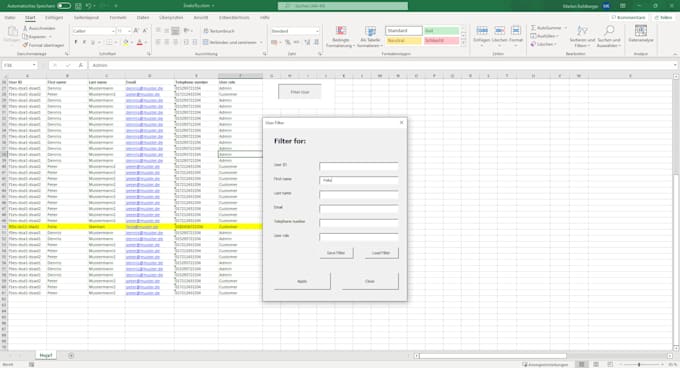
Task: Open Bedingte Formatierung menu
Action: 340,36
